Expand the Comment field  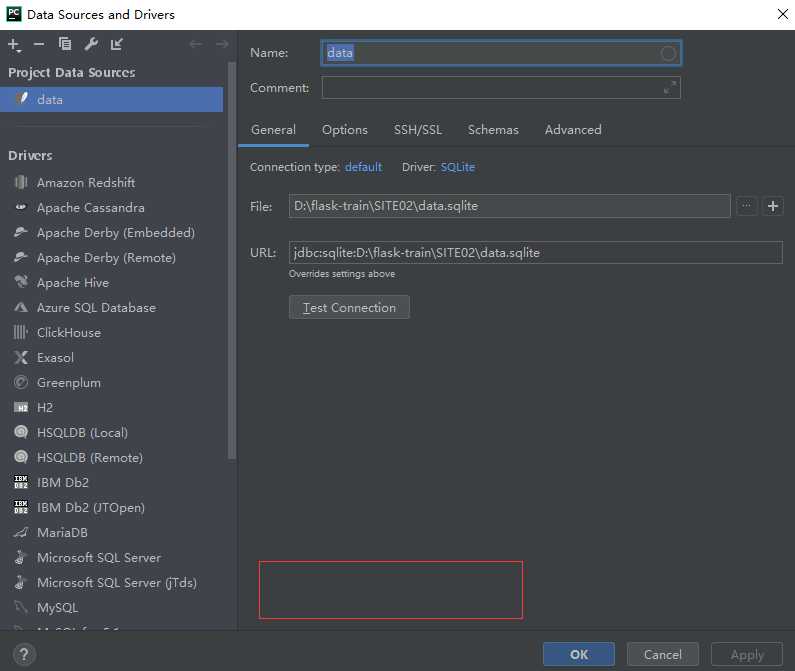tap(670, 88)
